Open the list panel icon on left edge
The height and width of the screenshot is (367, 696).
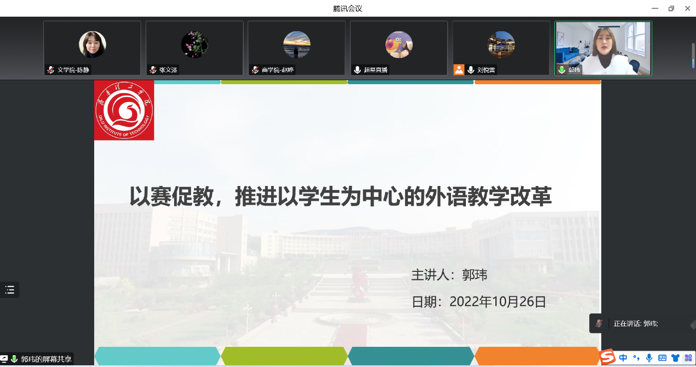[9, 290]
